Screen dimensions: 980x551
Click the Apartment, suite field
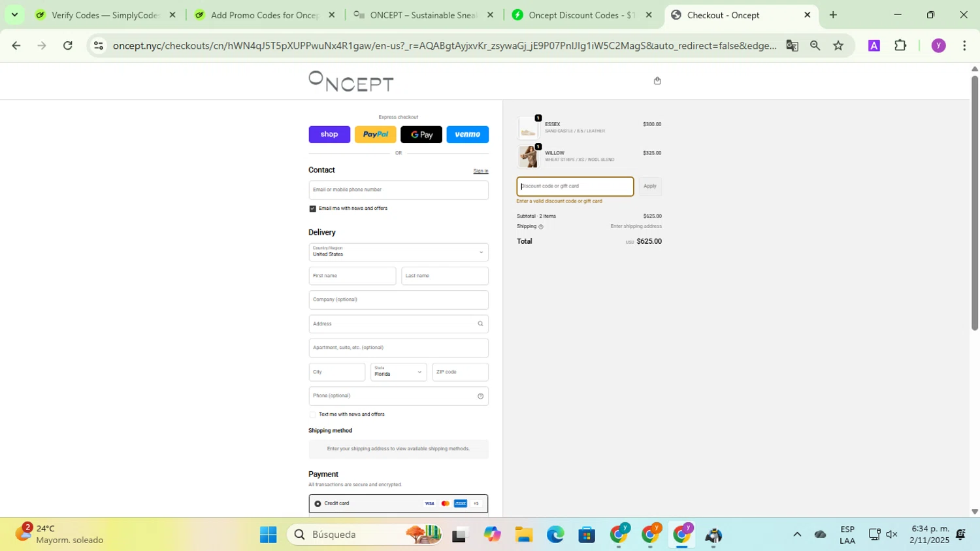tap(399, 348)
